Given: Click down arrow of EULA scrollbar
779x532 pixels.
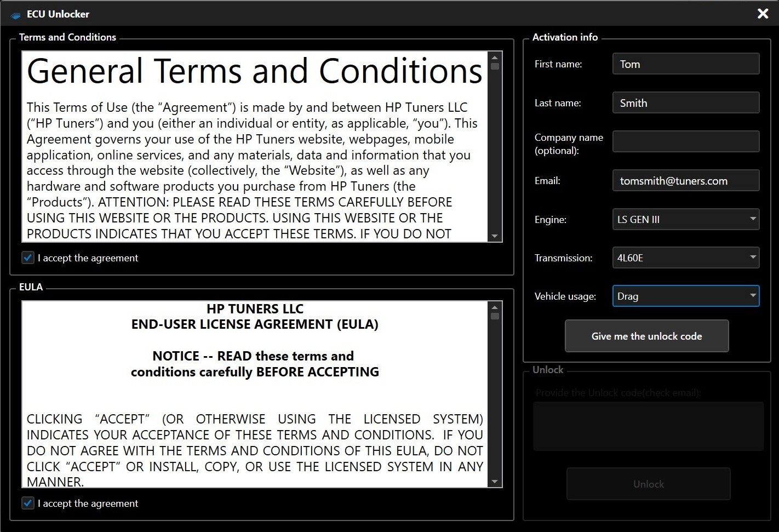Looking at the screenshot, I should [x=495, y=482].
